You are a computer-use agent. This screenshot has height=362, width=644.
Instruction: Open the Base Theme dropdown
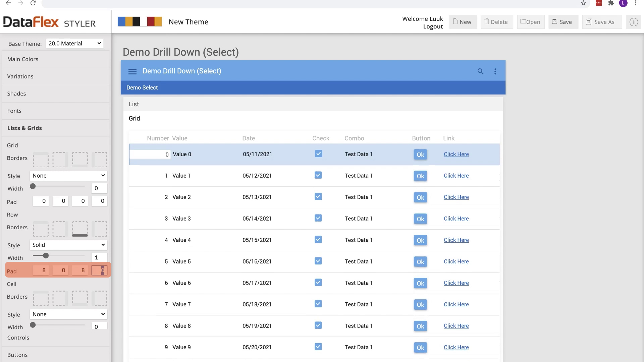[x=74, y=44]
